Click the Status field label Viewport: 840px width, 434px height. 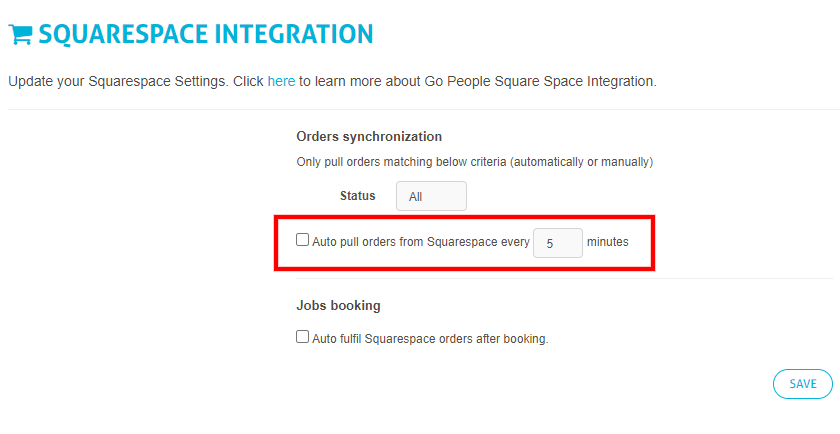click(357, 196)
